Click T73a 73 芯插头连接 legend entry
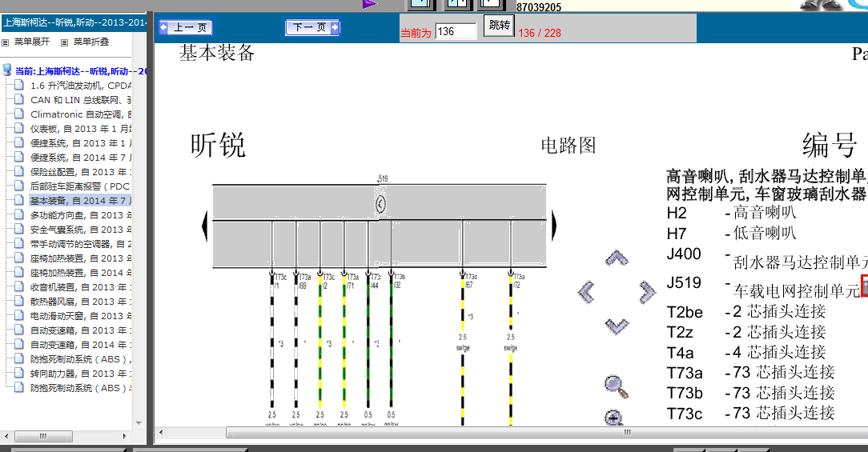This screenshot has width=868, height=452. point(750,372)
